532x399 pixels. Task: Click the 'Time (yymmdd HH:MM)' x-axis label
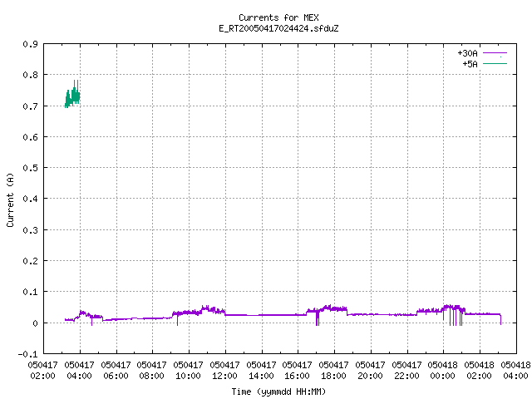point(278,392)
